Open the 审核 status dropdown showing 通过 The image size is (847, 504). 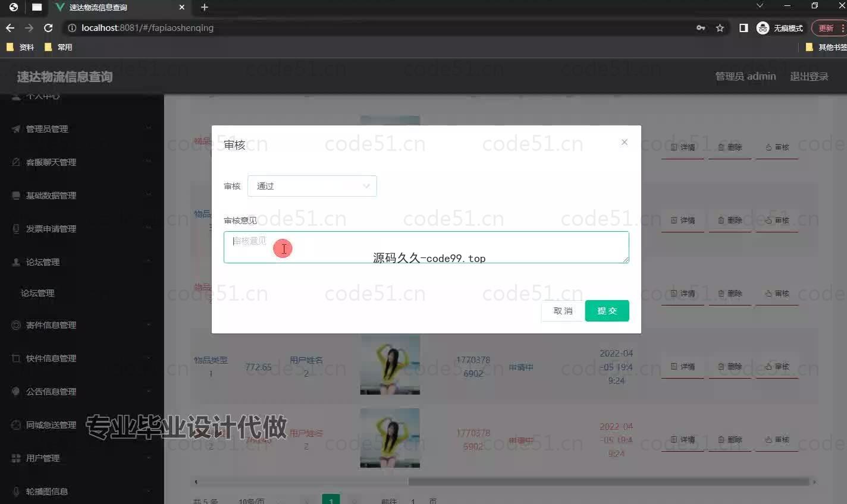click(312, 186)
